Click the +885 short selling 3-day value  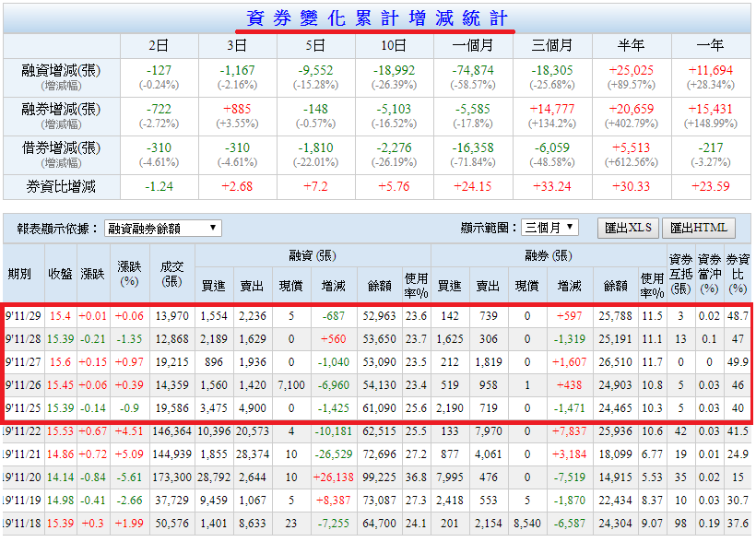237,109
